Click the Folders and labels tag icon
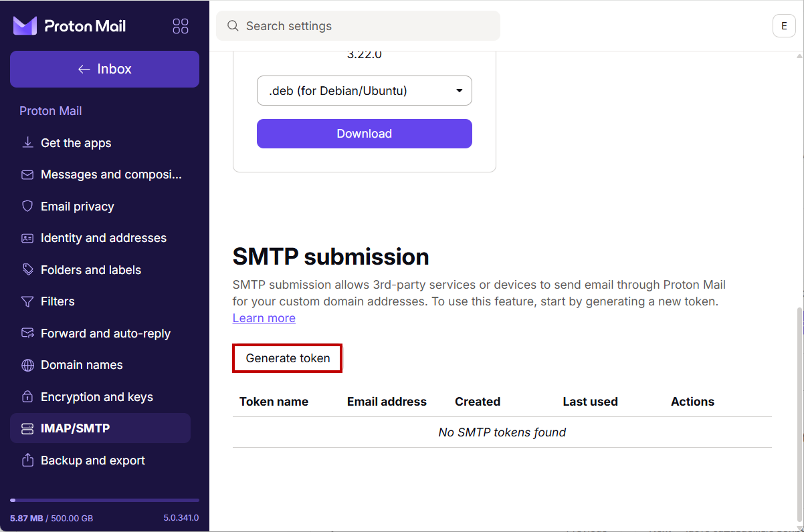Image resolution: width=804 pixels, height=532 pixels. click(x=27, y=269)
